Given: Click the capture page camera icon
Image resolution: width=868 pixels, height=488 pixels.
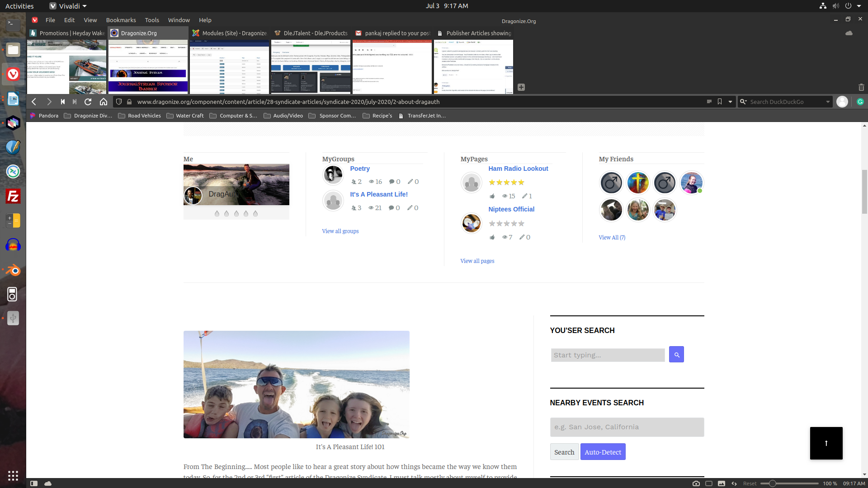Looking at the screenshot, I should pyautogui.click(x=696, y=483).
